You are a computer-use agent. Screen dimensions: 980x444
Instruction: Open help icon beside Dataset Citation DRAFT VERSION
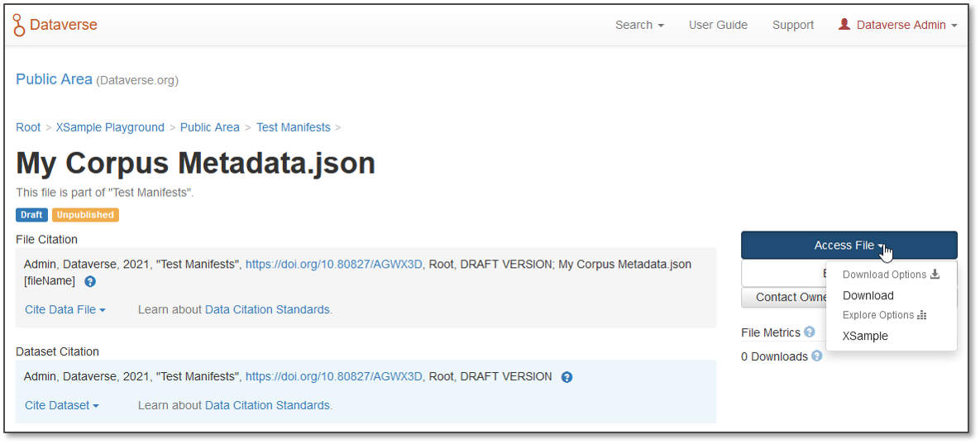click(x=566, y=377)
